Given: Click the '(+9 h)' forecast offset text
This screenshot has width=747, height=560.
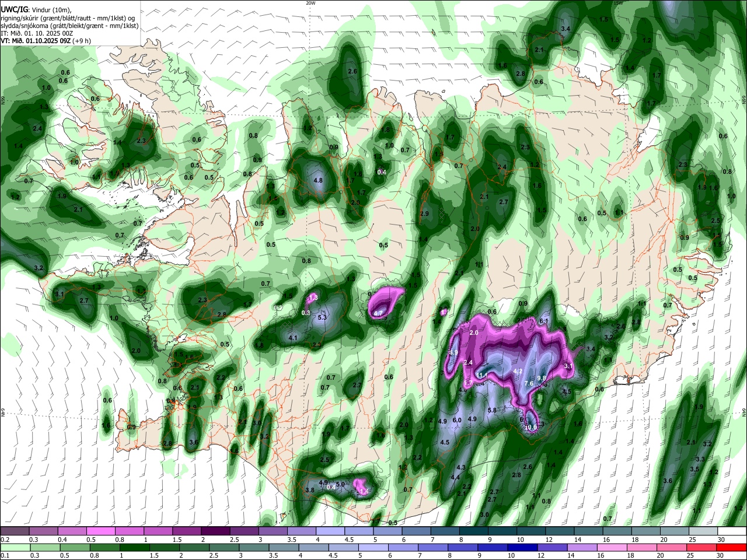Looking at the screenshot, I should (x=82, y=41).
